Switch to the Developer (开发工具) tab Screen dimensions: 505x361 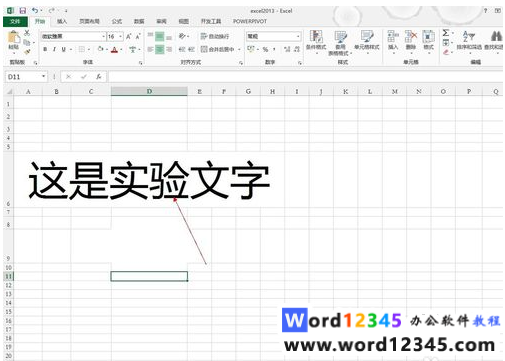[x=211, y=21]
